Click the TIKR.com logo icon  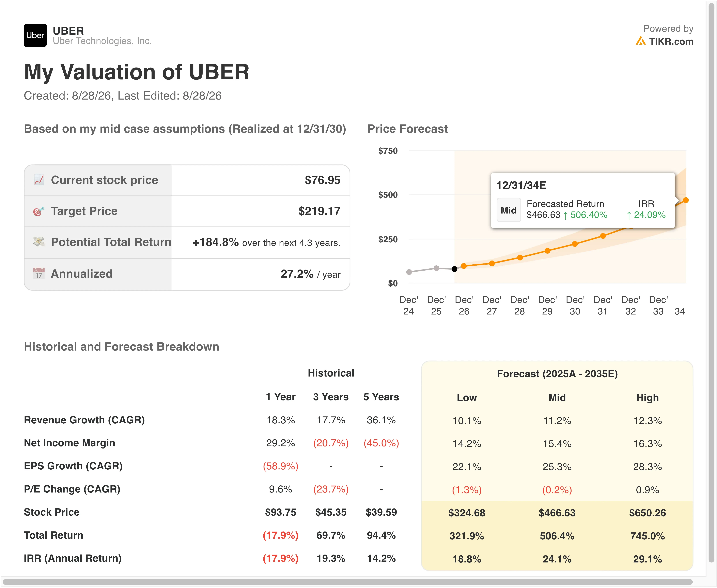[x=640, y=41]
